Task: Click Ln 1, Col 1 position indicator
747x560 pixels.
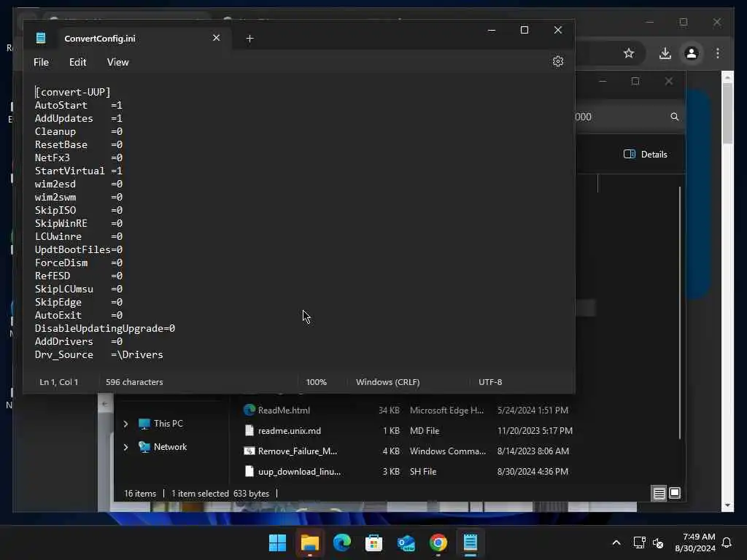Action: [58, 382]
